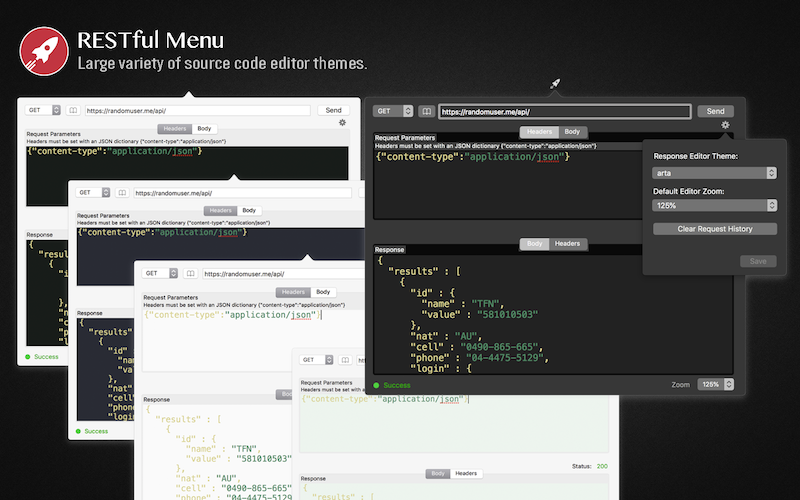Select Body tab in white-editor window

pyautogui.click(x=323, y=292)
